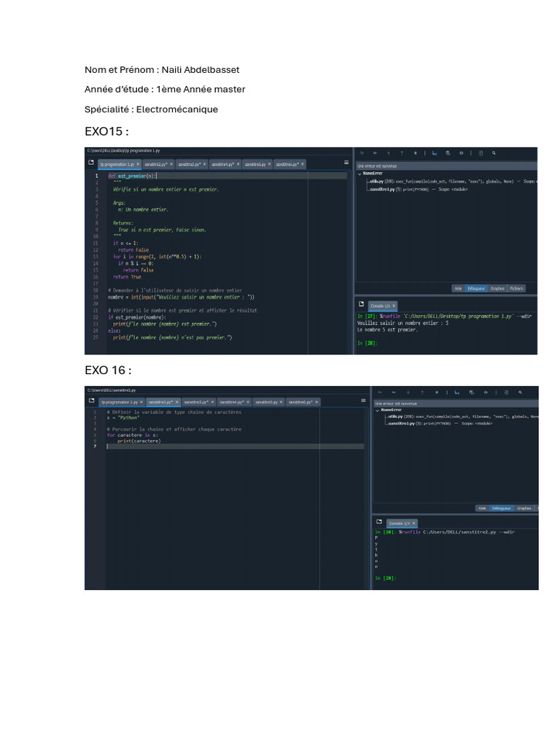Click 'def est_premier(n):' code line in EXO15

(131, 176)
